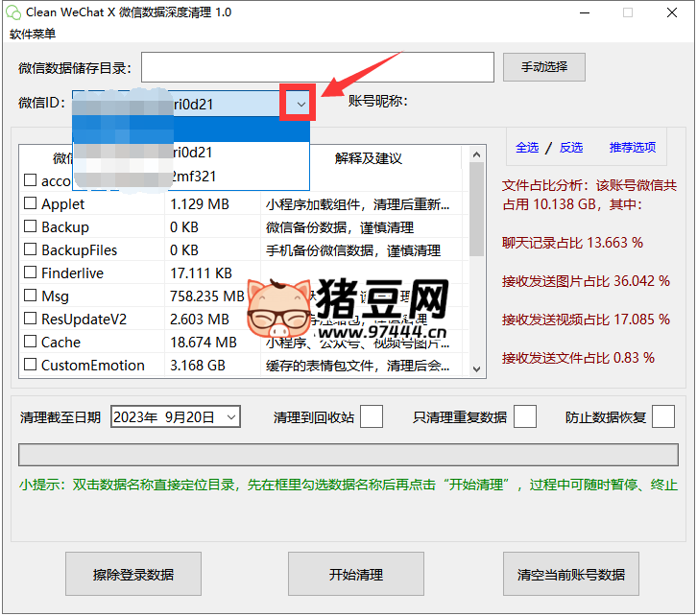
Task: Click the 聊天记录占比 13.663 % text
Action: click(572, 243)
